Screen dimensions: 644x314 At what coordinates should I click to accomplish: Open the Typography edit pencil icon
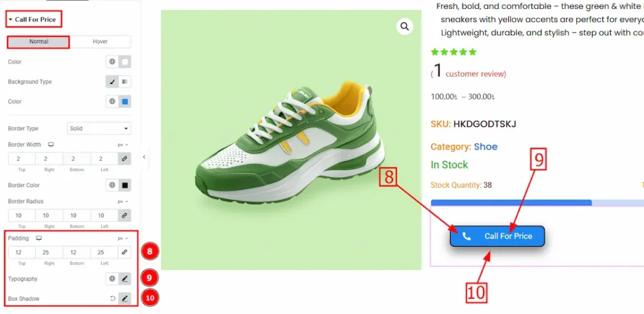(x=125, y=278)
